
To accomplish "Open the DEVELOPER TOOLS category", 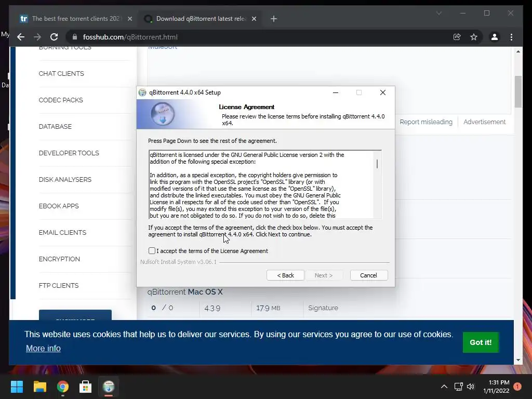I will pyautogui.click(x=69, y=153).
